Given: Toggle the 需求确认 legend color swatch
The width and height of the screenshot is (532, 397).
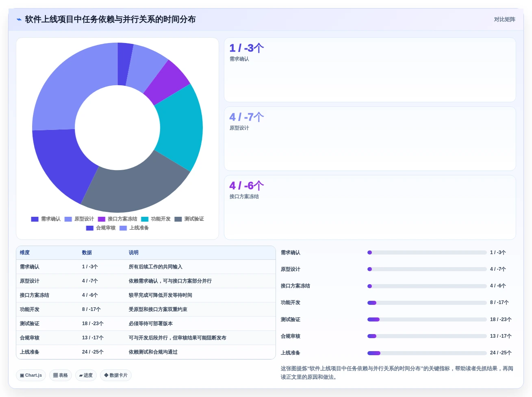Looking at the screenshot, I should click(x=35, y=219).
